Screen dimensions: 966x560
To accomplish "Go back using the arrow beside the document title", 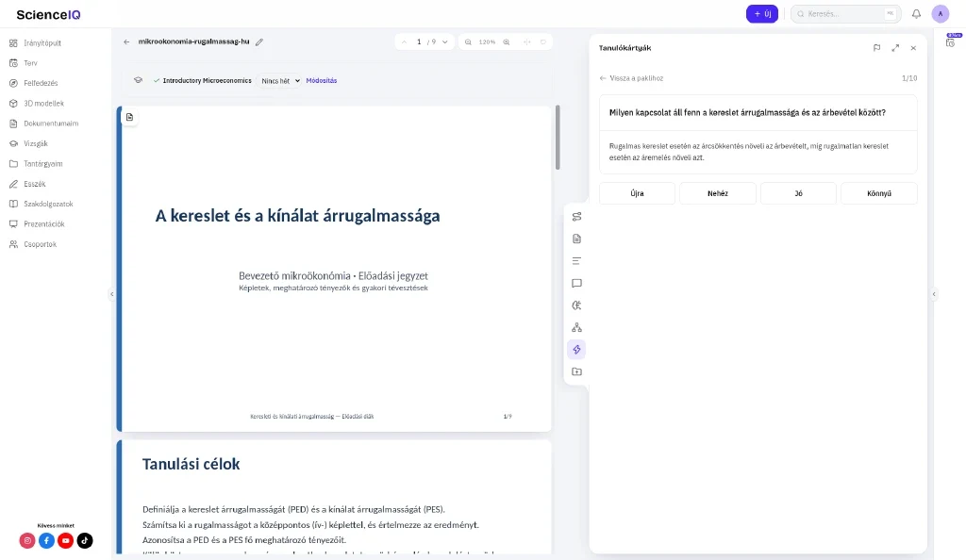I will (x=126, y=41).
